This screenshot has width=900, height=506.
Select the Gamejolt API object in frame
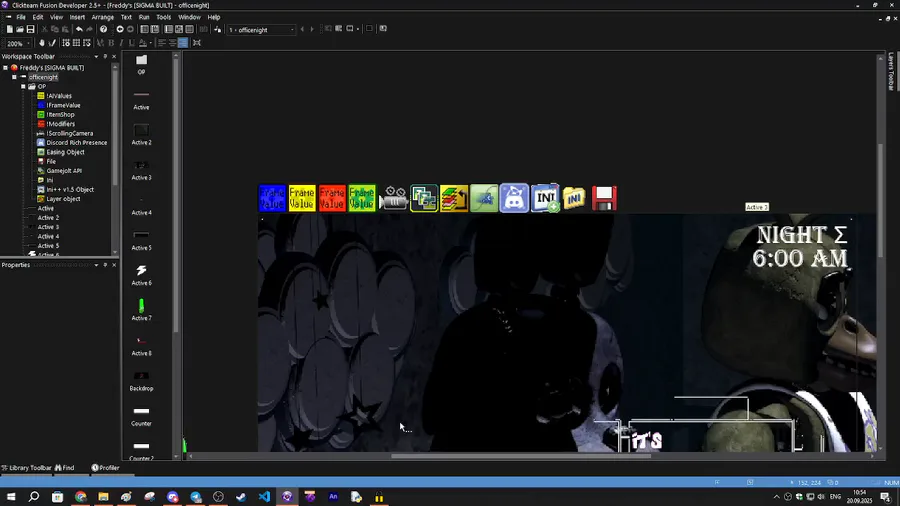(424, 198)
